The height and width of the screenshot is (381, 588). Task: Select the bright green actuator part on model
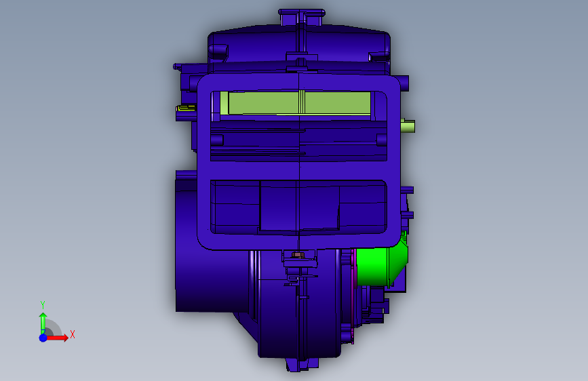pos(380,265)
